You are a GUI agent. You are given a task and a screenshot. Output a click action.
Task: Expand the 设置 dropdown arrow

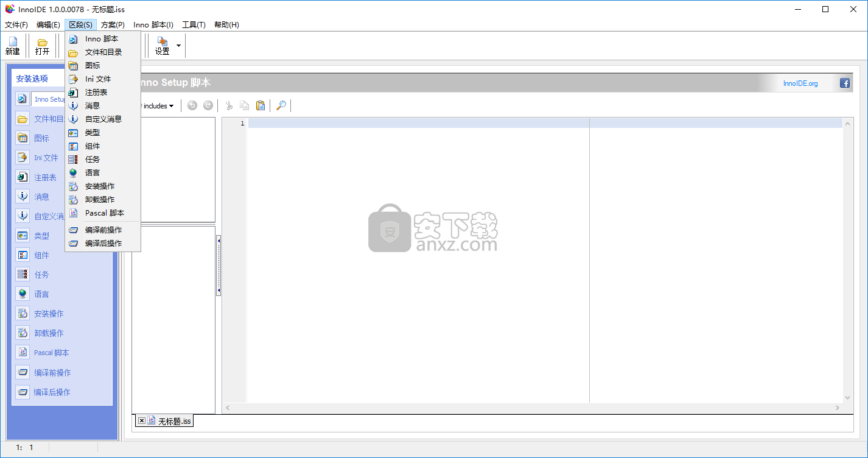click(178, 46)
